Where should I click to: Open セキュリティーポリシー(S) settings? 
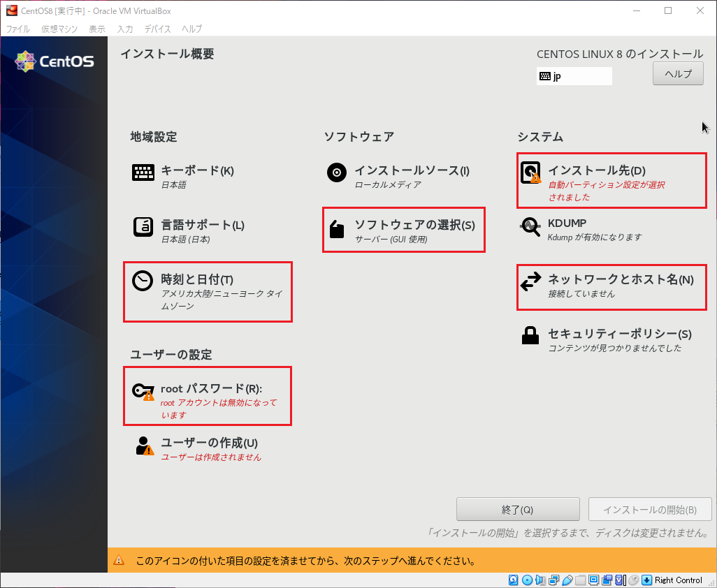tap(607, 339)
